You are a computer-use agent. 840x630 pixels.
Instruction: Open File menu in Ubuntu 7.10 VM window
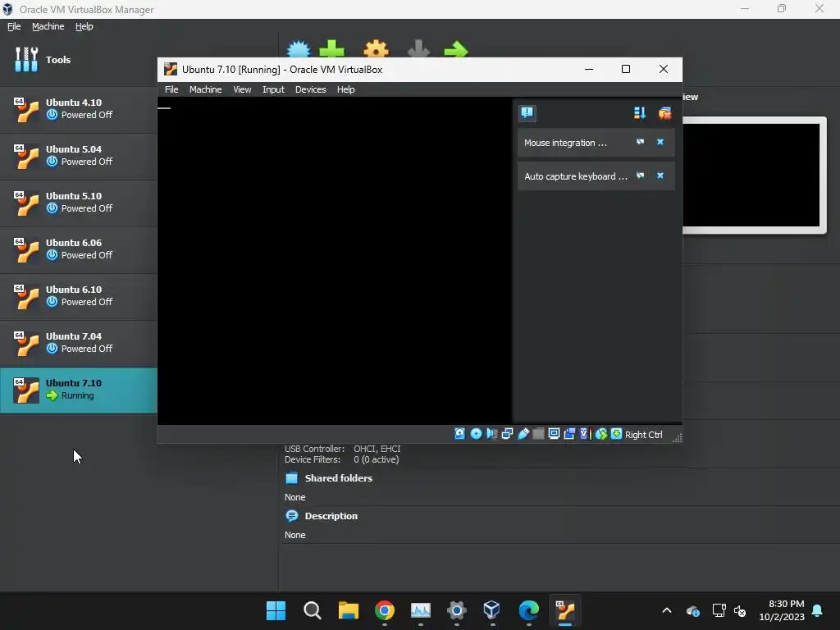coord(171,89)
